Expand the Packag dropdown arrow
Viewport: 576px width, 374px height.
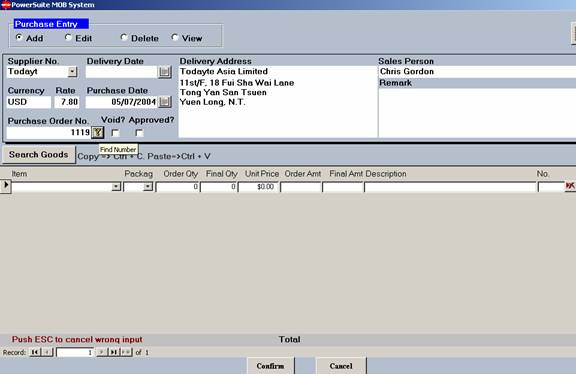click(x=148, y=187)
